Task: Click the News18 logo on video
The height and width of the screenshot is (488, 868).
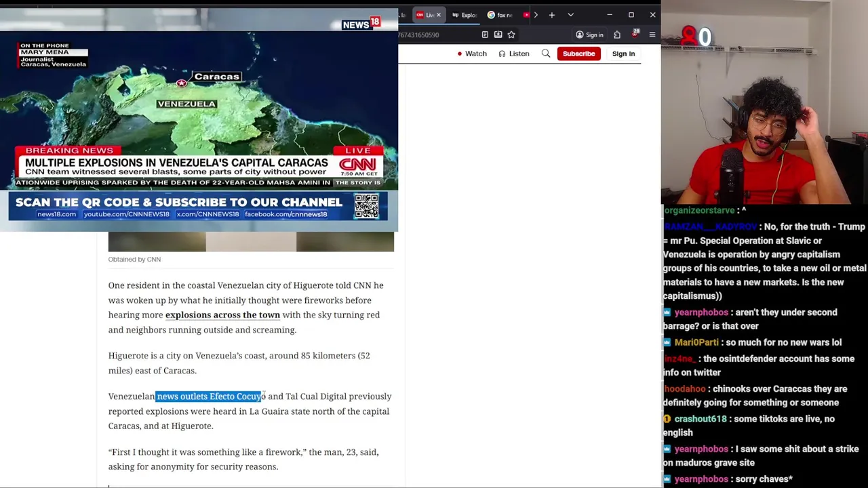Action: click(x=361, y=24)
